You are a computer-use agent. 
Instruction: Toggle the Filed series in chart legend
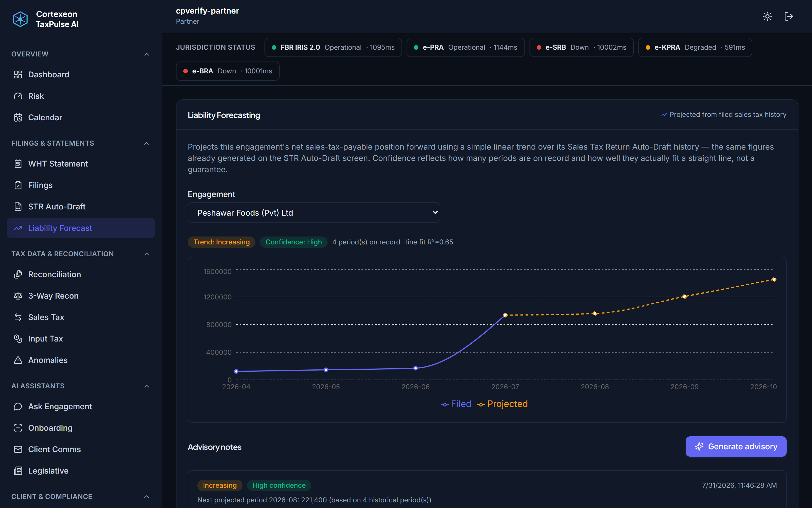pos(456,404)
